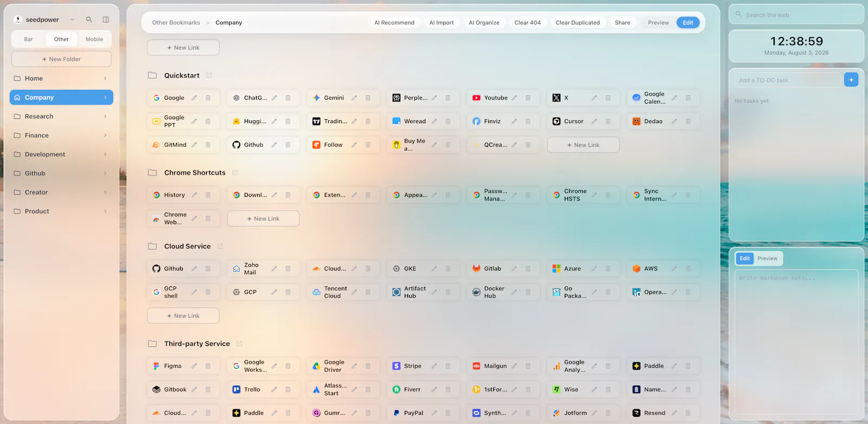Edit the GKE bookmark
The width and height of the screenshot is (868, 424).
pos(434,269)
